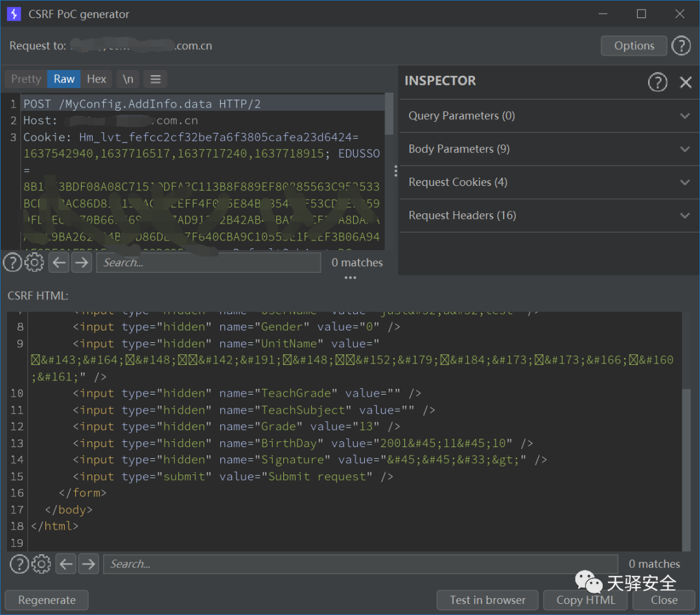Go to previous match in request search
Screen dimensions: 700x615
[59, 262]
